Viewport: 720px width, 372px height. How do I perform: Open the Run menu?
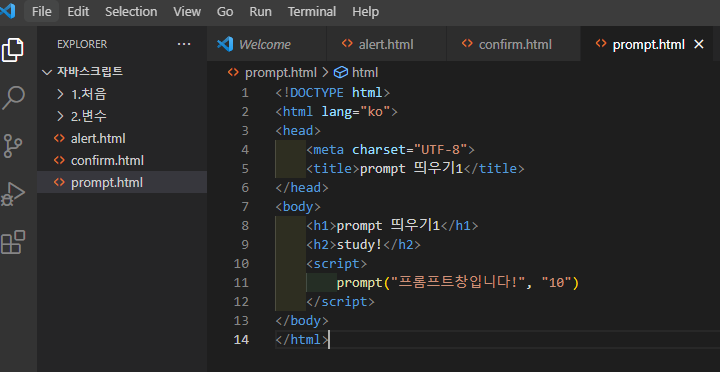(x=260, y=11)
